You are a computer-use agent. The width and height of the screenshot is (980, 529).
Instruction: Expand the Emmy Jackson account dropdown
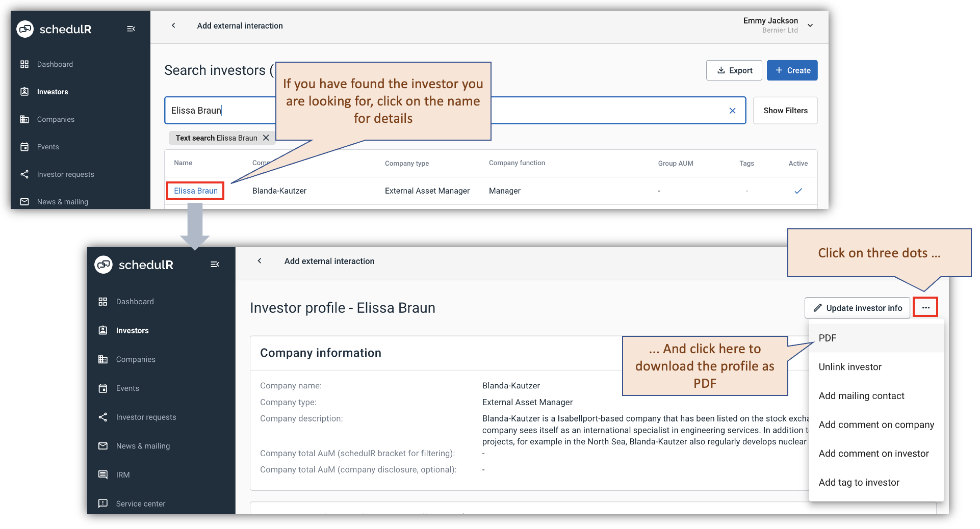tap(810, 25)
